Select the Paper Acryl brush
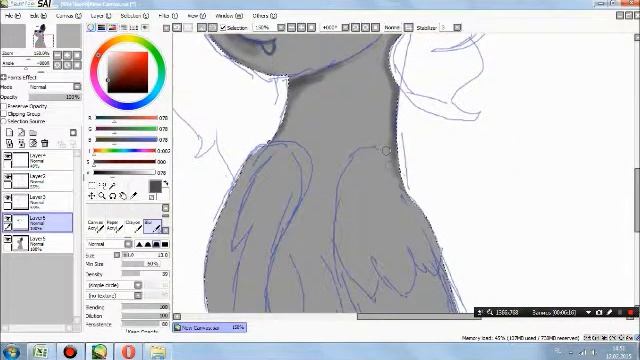The image size is (640, 360). 114,226
